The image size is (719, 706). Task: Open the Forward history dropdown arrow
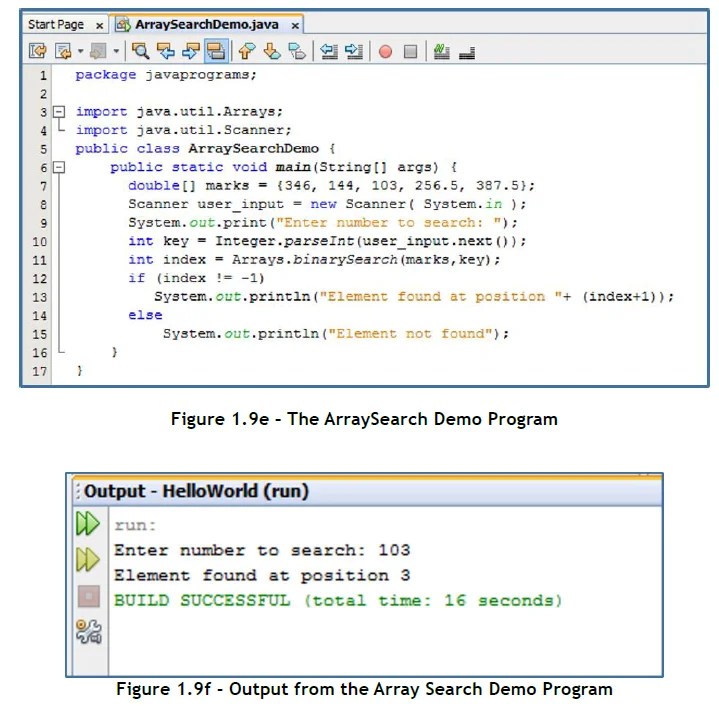point(116,51)
